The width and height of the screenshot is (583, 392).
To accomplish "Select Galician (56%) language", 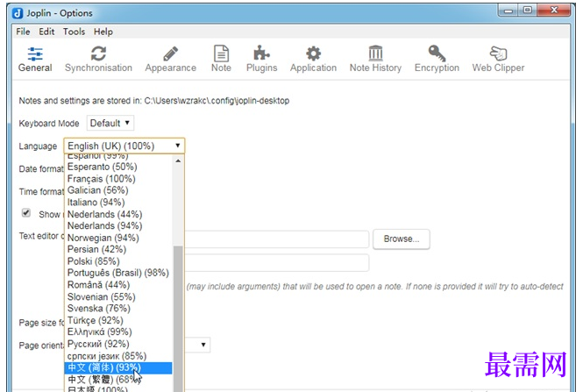I will 117,190.
